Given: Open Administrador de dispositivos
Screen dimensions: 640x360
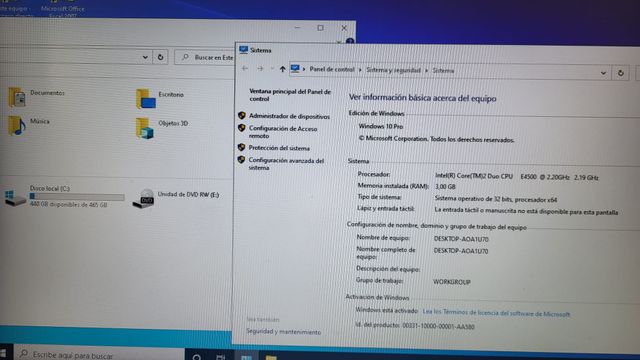Looking at the screenshot, I should (289, 116).
